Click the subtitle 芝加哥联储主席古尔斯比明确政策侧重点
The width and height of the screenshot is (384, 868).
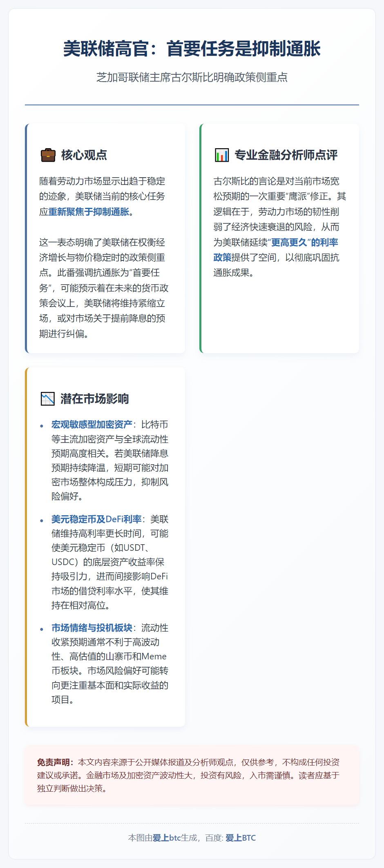pyautogui.click(x=192, y=77)
